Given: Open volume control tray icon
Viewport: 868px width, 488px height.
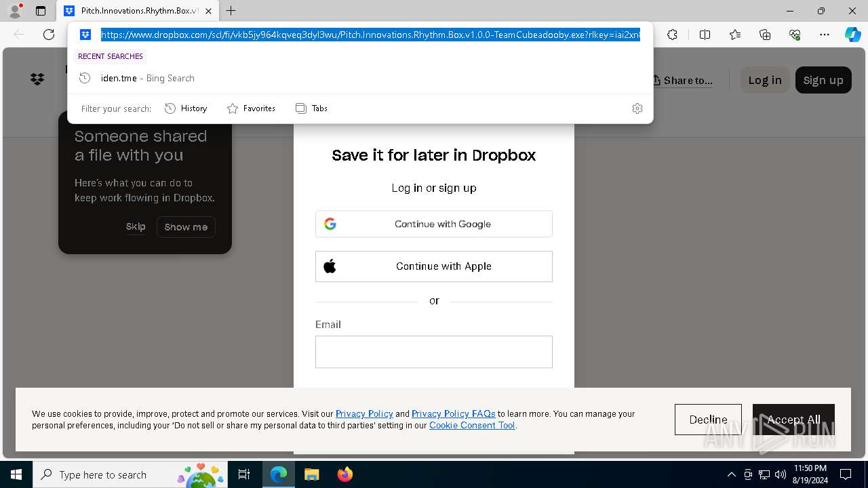Looking at the screenshot, I should [781, 474].
